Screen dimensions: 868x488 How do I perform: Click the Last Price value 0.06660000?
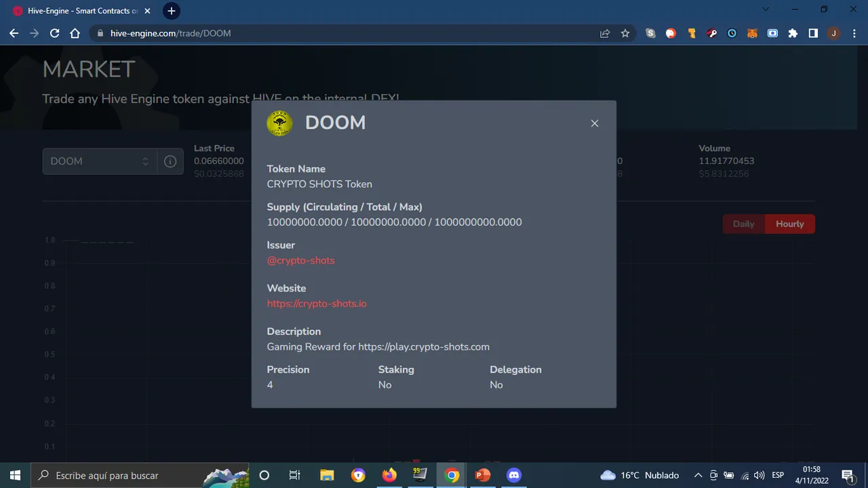[219, 161]
